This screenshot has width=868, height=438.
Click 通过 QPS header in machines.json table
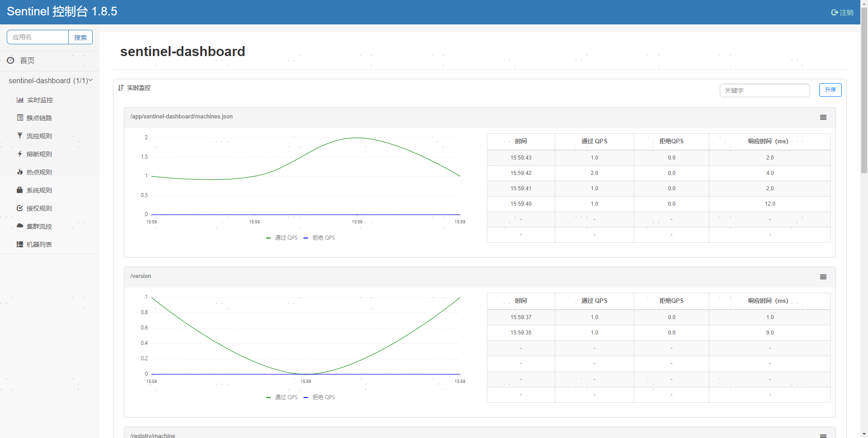point(594,141)
